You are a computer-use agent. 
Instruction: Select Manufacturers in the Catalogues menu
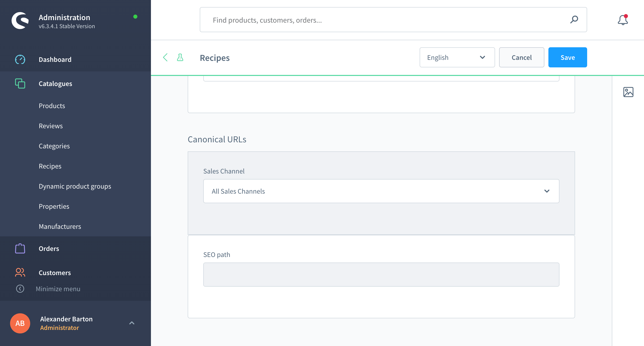click(x=60, y=226)
